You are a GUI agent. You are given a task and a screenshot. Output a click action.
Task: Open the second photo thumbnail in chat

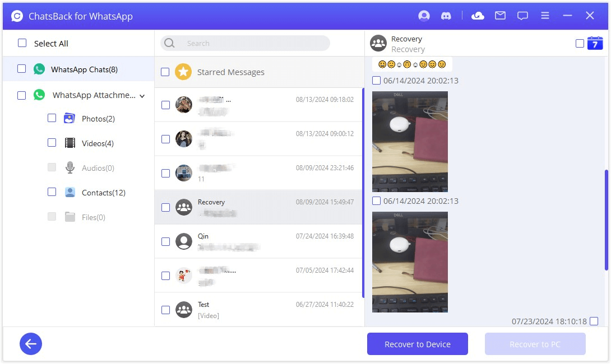point(410,262)
